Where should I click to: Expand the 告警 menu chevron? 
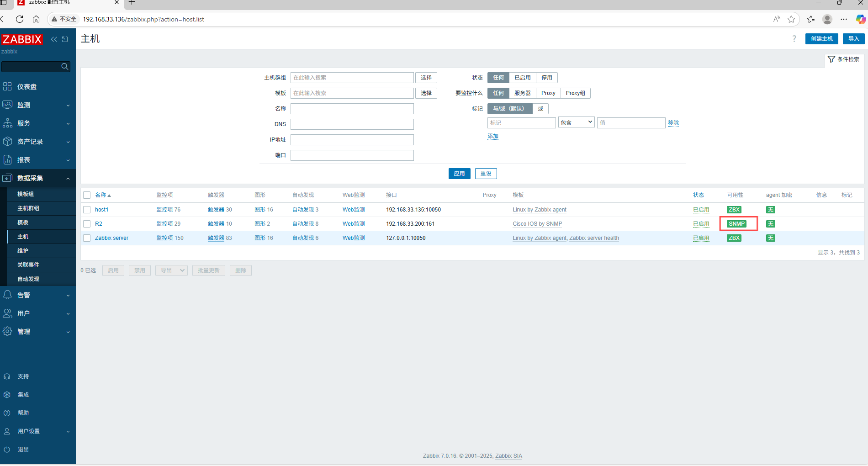(68, 295)
